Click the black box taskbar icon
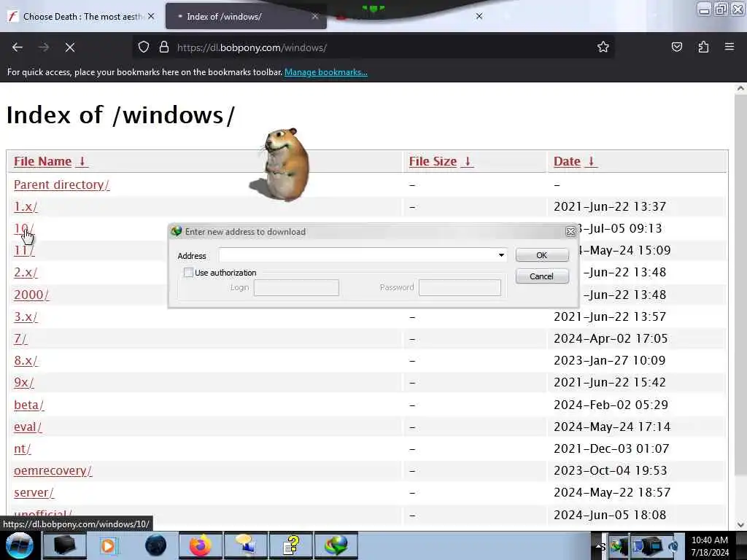The width and height of the screenshot is (747, 560). pyautogui.click(x=65, y=545)
